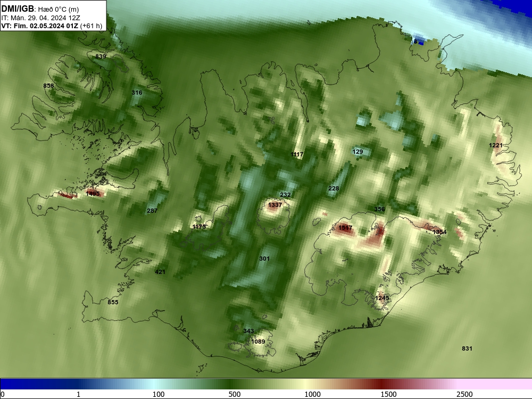The width and height of the screenshot is (532, 399).
Task: Click the 287 value label
Action: click(x=152, y=211)
